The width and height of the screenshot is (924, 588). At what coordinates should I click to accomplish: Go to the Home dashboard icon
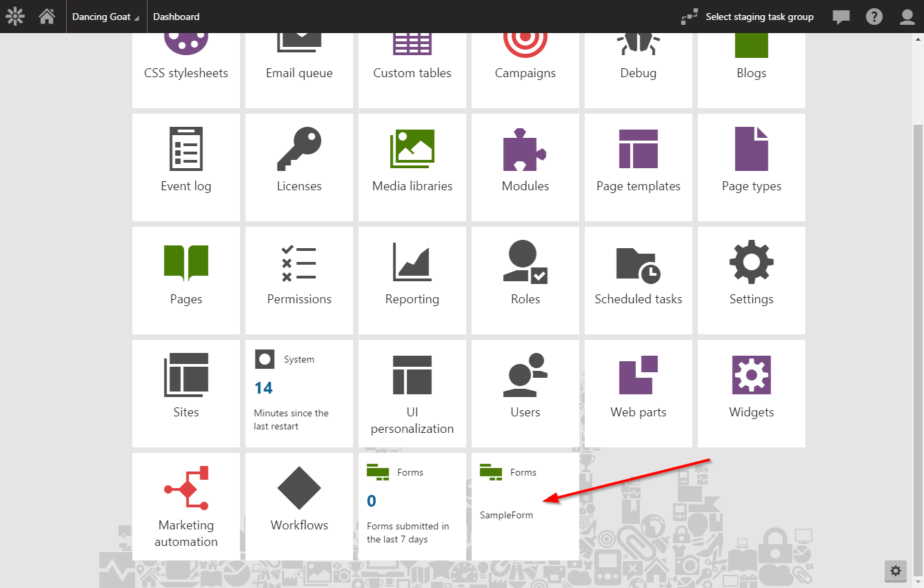pos(47,17)
